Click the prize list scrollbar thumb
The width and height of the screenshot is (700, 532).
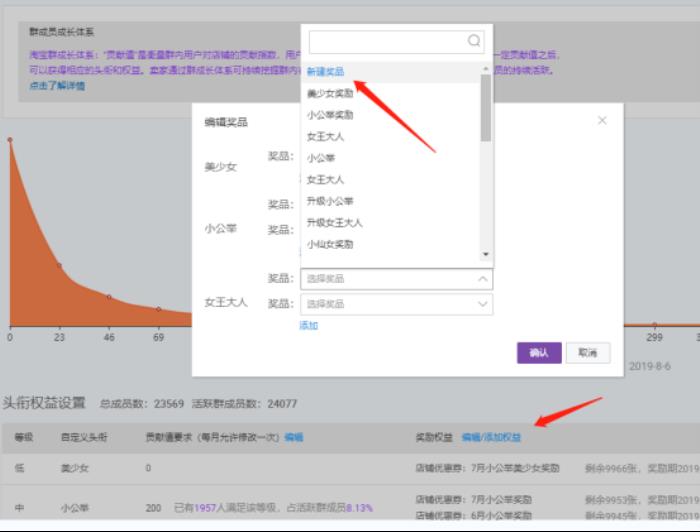pyautogui.click(x=486, y=108)
